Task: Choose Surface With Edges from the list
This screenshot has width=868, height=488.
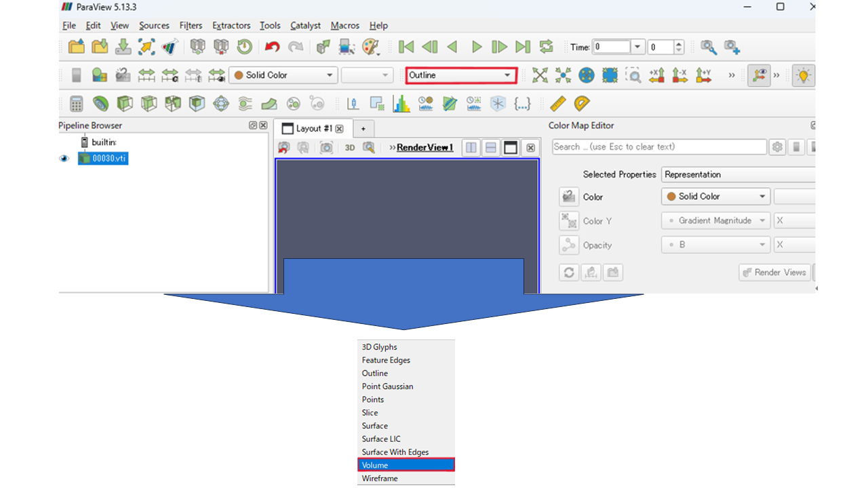Action: (406, 452)
